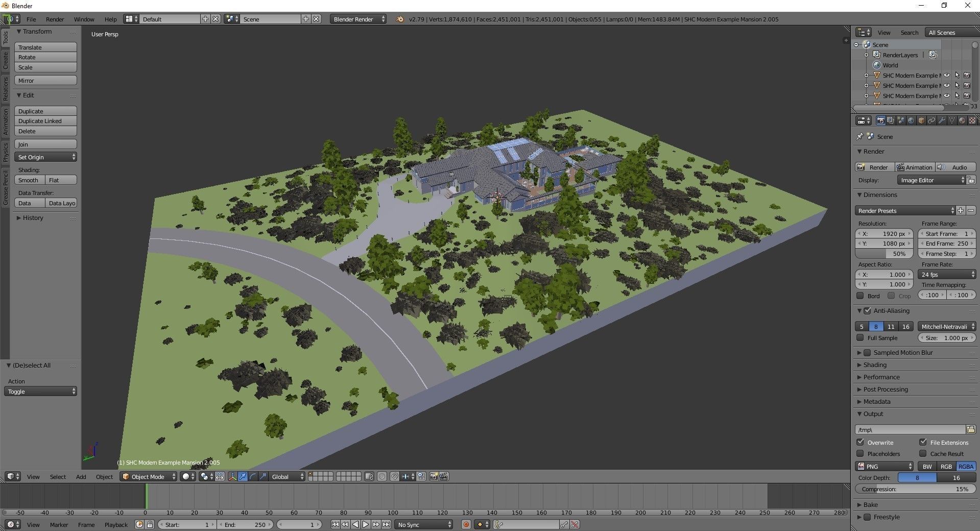The image size is (980, 531).
Task: Open the Blender Render engine dropdown
Action: pyautogui.click(x=358, y=19)
